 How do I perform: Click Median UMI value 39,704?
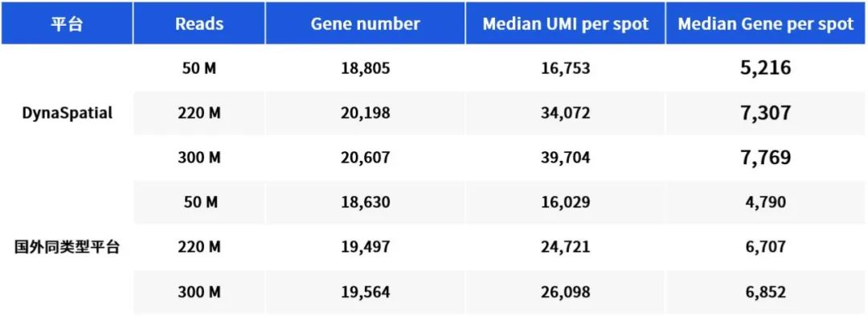pos(565,158)
